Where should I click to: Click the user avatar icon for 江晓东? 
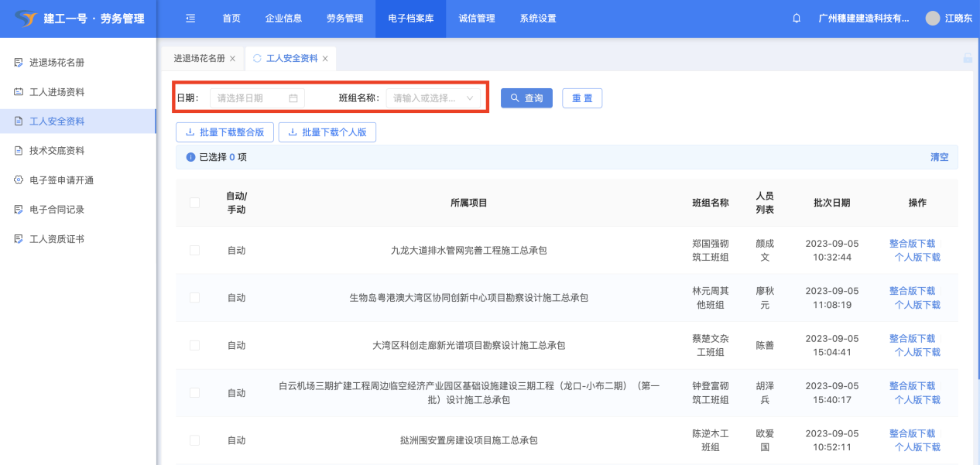coord(933,19)
